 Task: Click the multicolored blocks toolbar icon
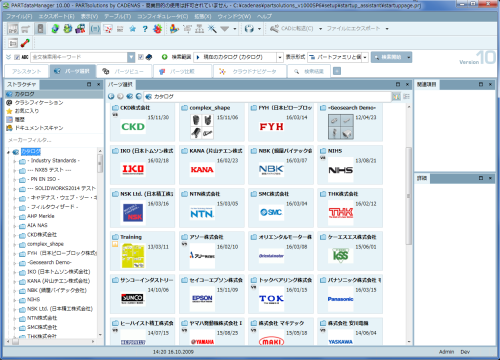click(80, 29)
